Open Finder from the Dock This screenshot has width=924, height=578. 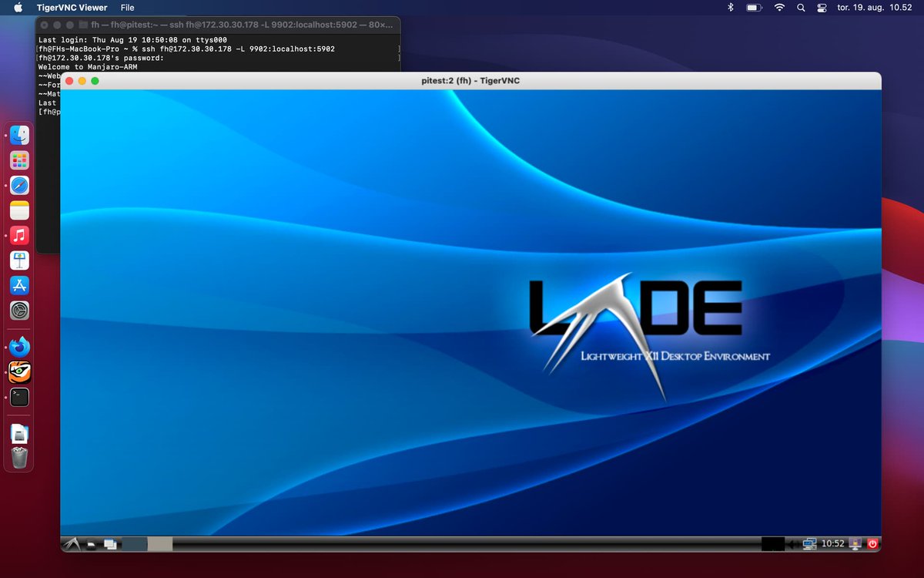(x=19, y=136)
